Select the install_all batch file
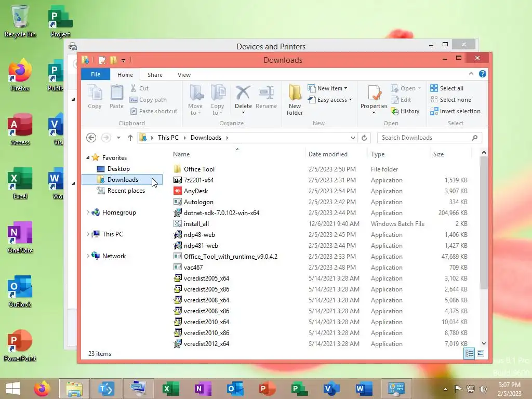Screen dimensions: 532x399 click(196, 223)
